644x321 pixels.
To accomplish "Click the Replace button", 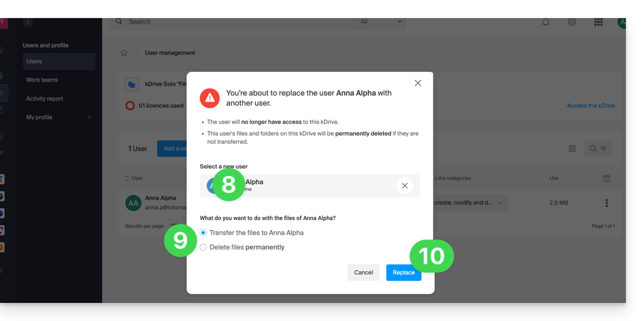I will point(403,272).
